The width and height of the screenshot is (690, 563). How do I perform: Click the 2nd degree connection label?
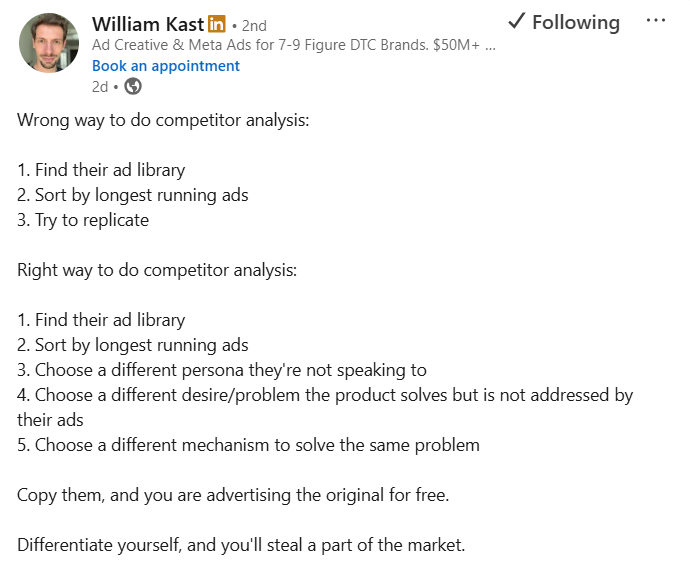pos(249,26)
